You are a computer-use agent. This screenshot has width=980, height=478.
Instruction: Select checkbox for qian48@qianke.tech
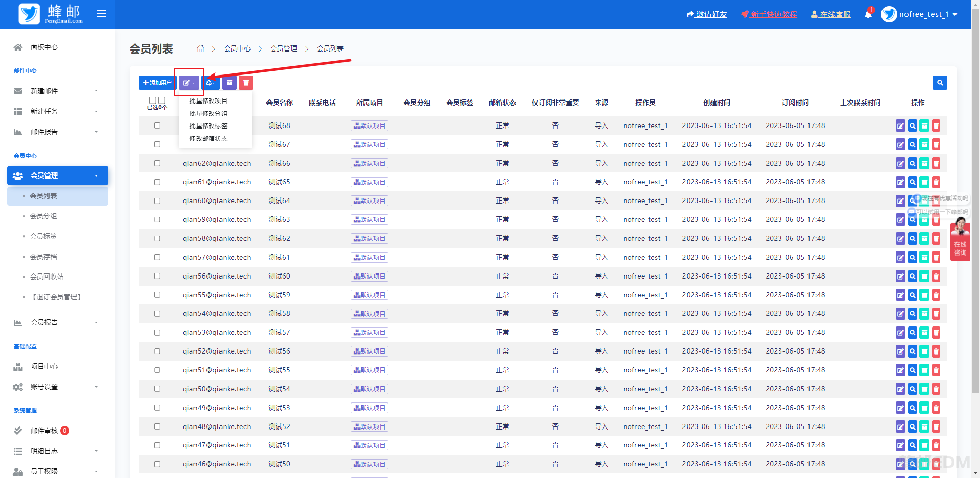tap(157, 426)
